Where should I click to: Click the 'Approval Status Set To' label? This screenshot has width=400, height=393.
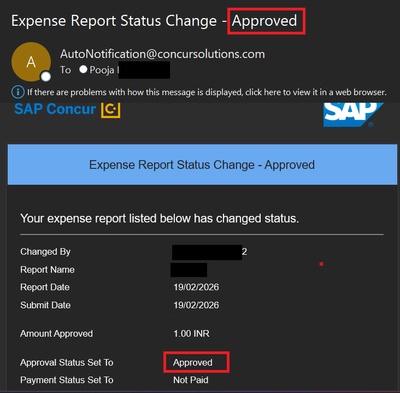pos(67,363)
